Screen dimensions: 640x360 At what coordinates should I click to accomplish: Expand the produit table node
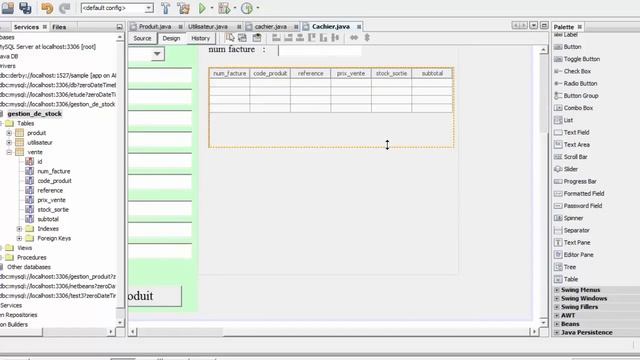pos(9,133)
